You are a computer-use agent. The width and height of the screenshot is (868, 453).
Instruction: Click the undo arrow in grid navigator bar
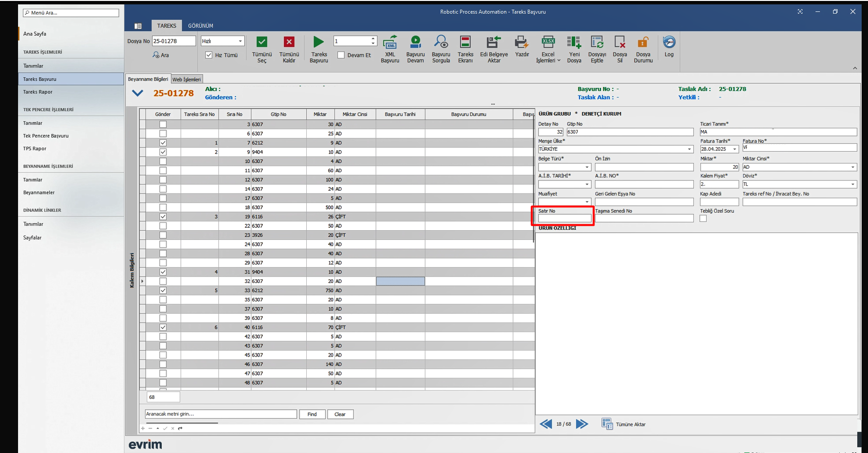point(180,428)
